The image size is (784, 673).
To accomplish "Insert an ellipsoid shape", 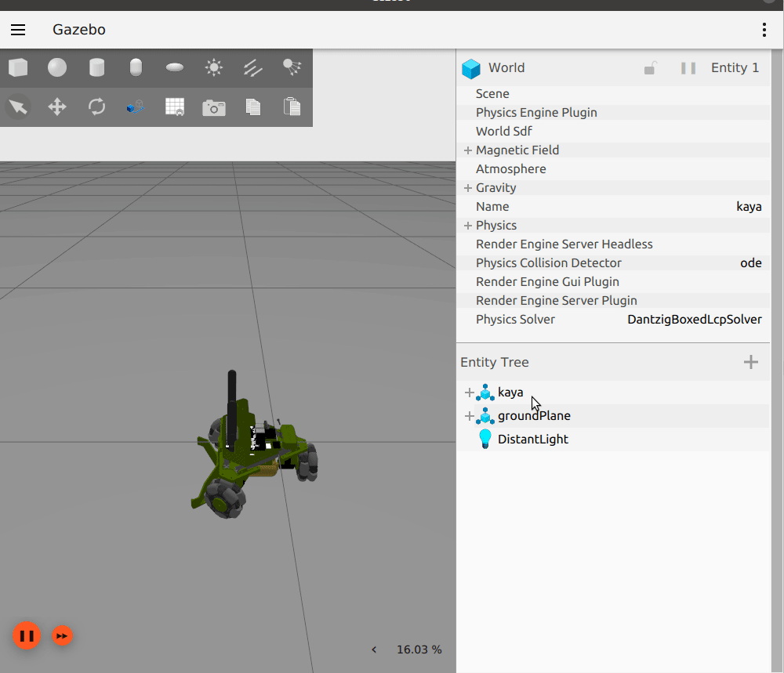I will point(175,67).
